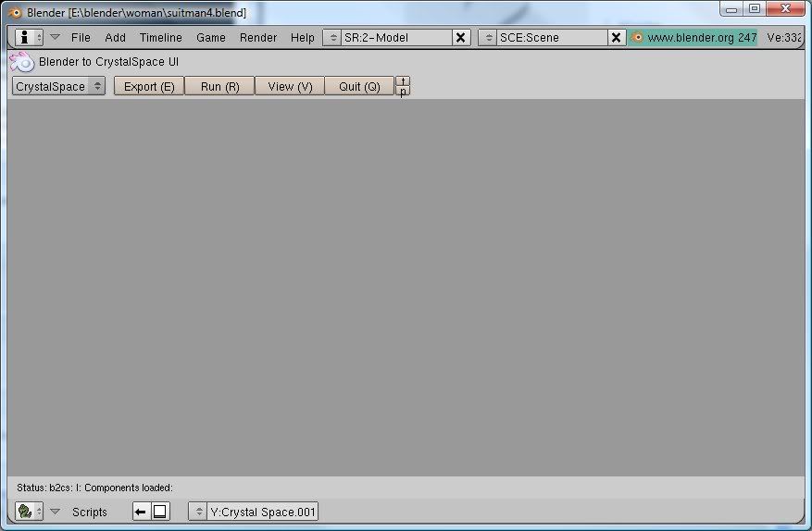Open the Scripts window type icon selector
This screenshot has width=812, height=531.
coord(29,512)
